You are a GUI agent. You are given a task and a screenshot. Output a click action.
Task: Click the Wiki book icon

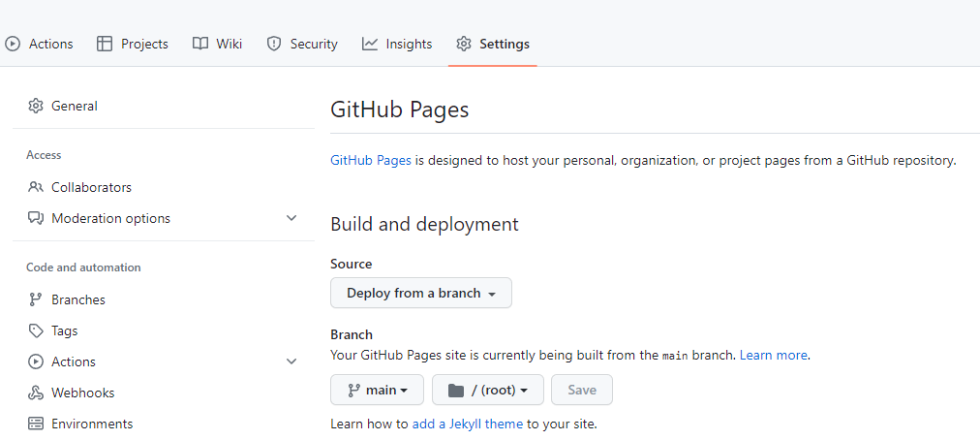[x=200, y=44]
